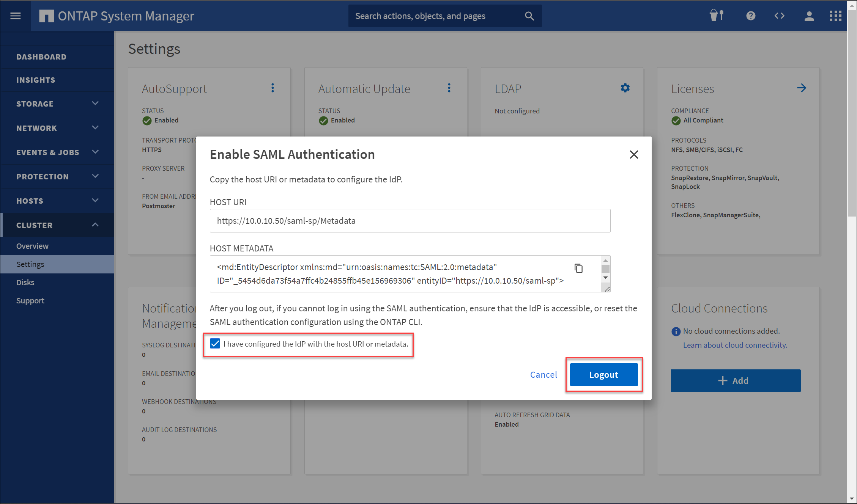Click the user account icon
This screenshot has height=504, width=857.
(x=809, y=16)
